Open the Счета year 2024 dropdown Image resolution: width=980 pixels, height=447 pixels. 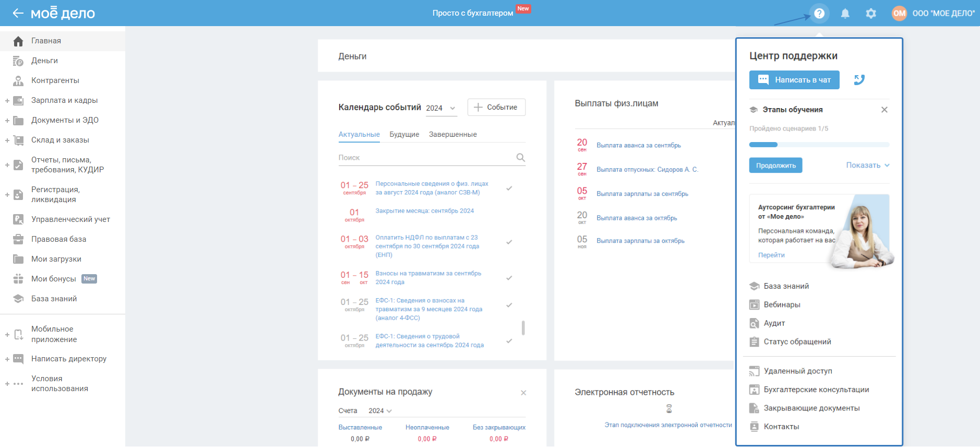(x=380, y=411)
